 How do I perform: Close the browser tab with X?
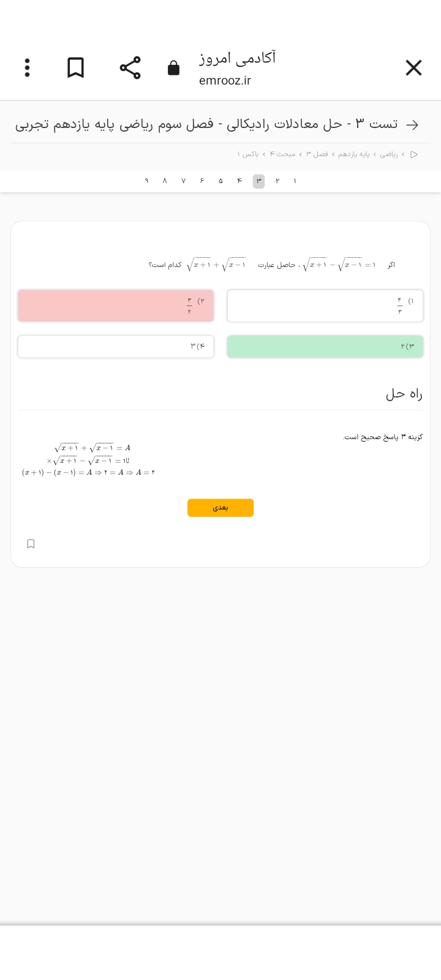[x=413, y=68]
